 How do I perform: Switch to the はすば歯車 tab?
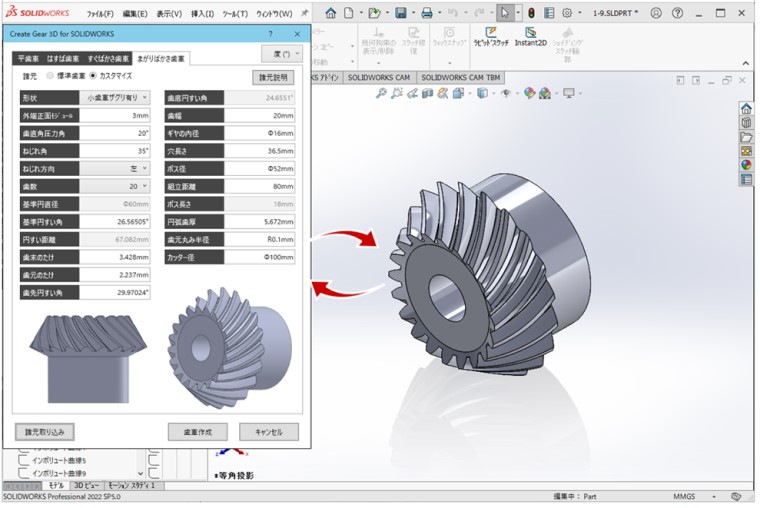click(63, 59)
